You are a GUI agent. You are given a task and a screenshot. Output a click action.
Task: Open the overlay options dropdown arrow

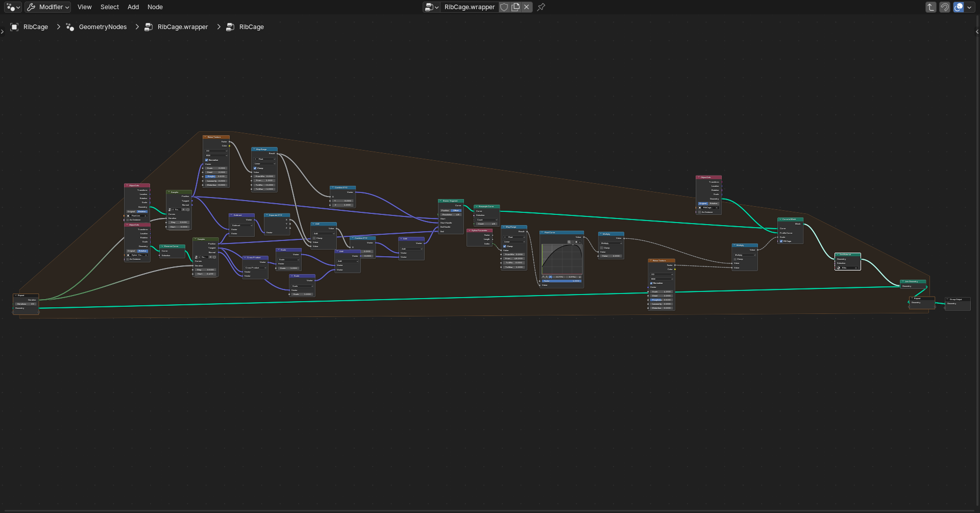click(x=969, y=7)
